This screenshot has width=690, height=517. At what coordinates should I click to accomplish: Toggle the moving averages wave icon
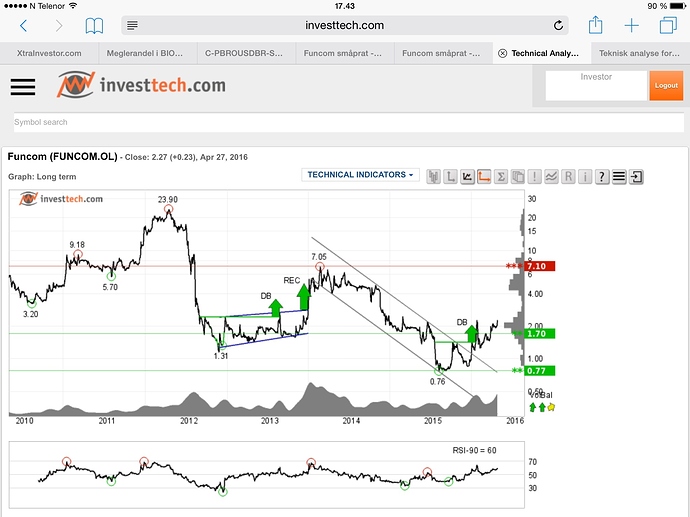[551, 177]
